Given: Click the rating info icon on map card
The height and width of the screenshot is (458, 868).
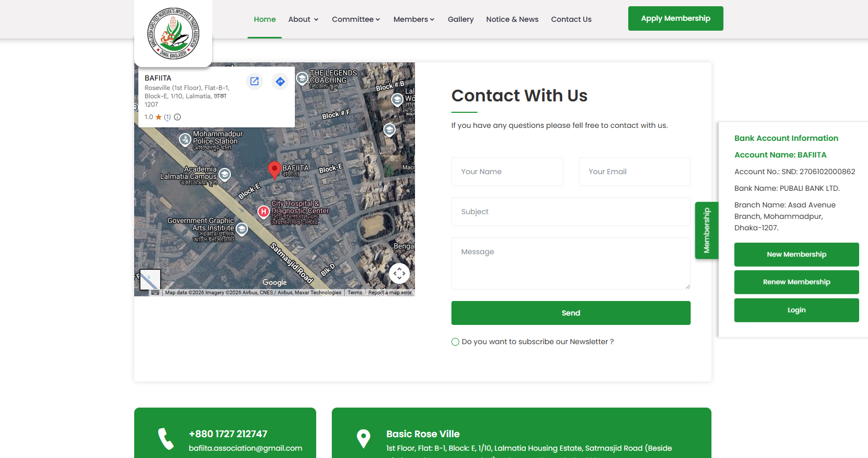Looking at the screenshot, I should [x=177, y=117].
